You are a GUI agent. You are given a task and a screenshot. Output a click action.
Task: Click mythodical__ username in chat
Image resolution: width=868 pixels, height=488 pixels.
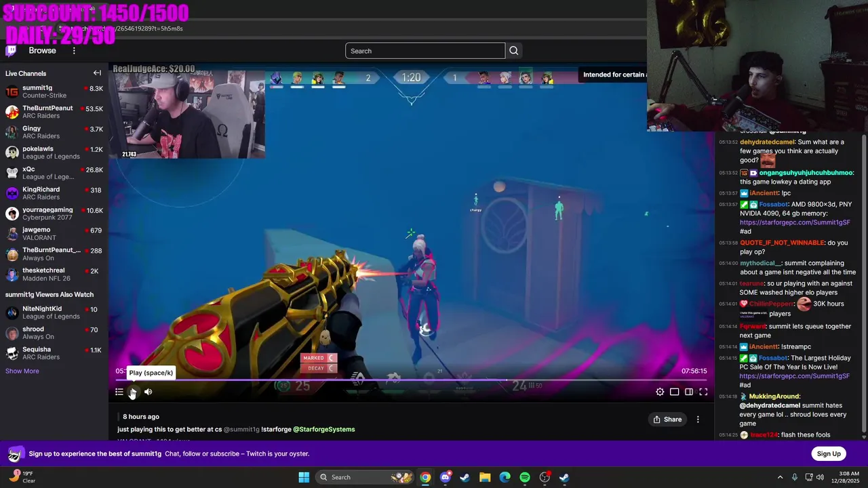761,263
